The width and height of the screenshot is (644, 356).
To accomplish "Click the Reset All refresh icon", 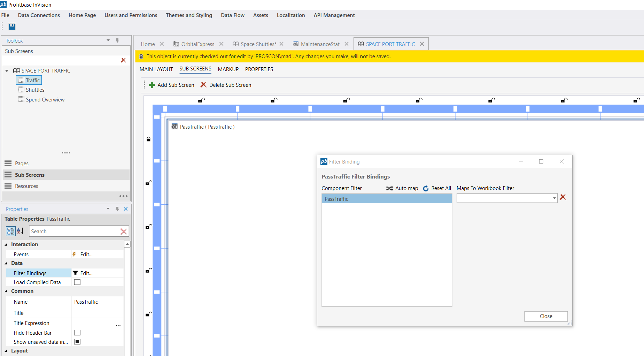I will click(426, 188).
